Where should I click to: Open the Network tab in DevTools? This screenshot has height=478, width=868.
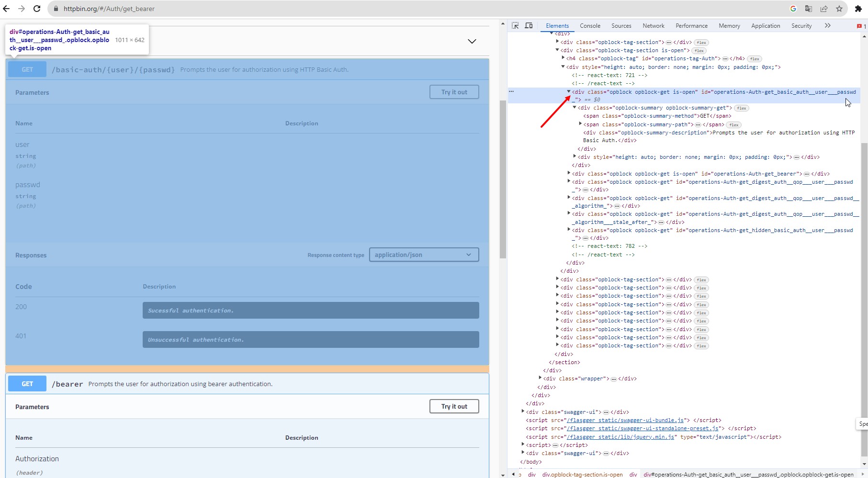tap(653, 26)
